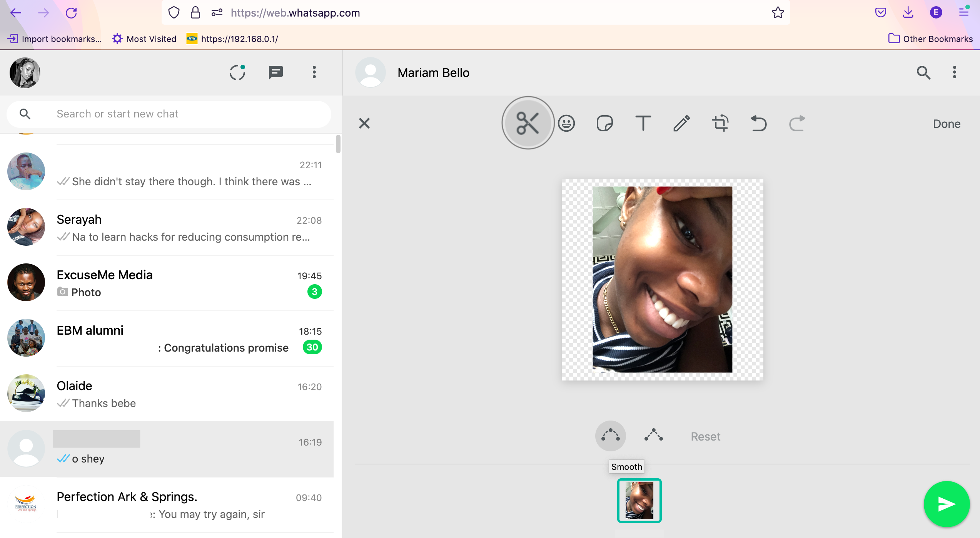
Task: Redo the last photo edit
Action: (797, 123)
